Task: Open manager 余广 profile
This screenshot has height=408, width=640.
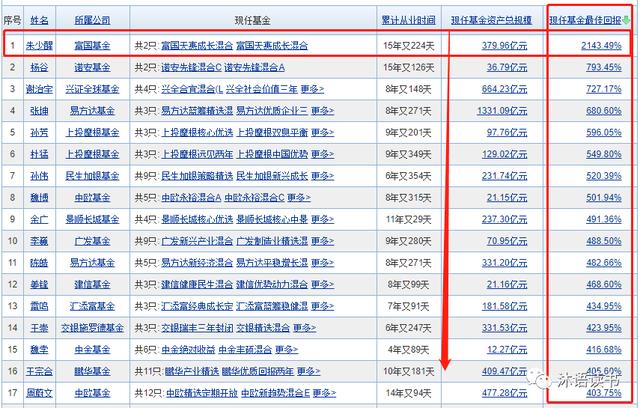Action: [39, 219]
